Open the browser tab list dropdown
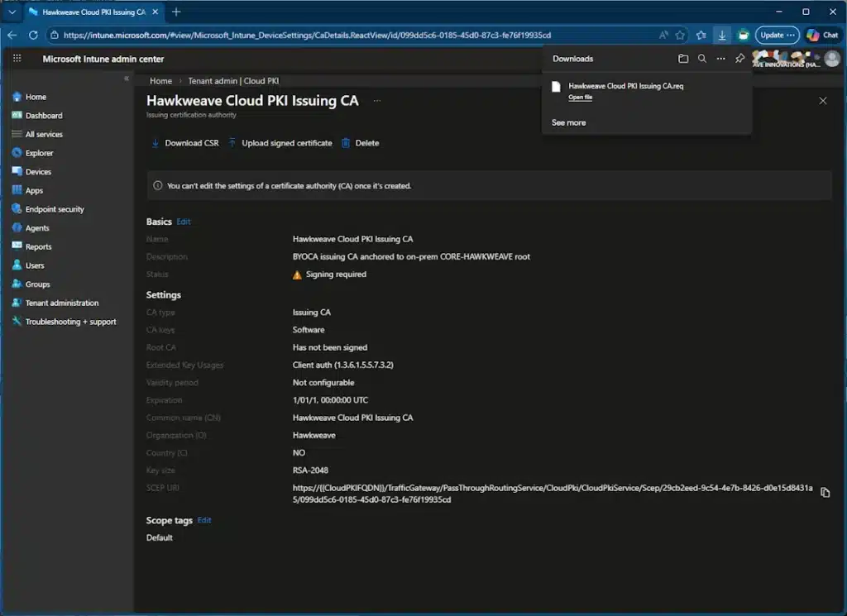Image resolution: width=847 pixels, height=616 pixels. 12,12
